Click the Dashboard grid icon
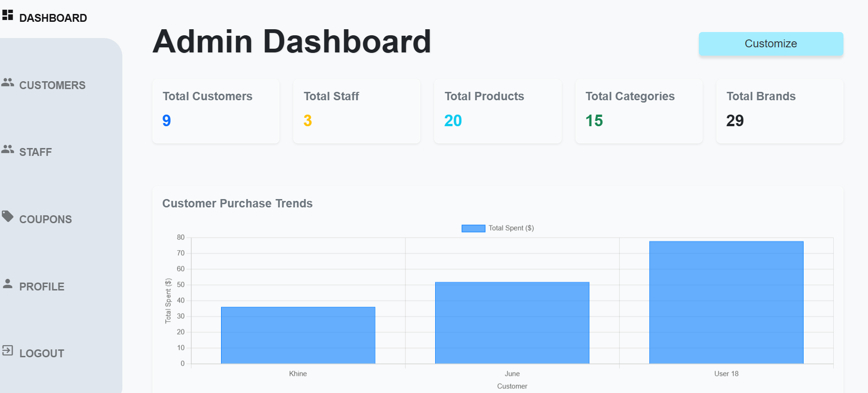868x393 pixels. tap(7, 15)
